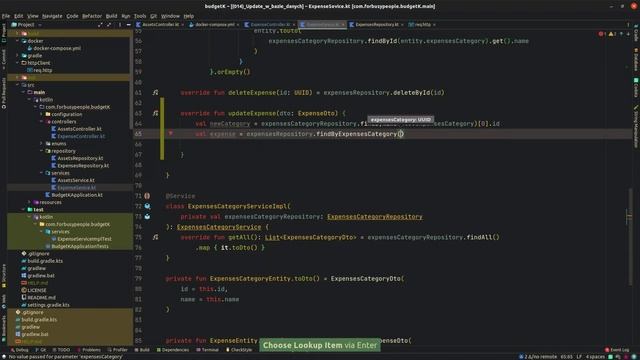
Task: Collapse the repository package
Action: click(x=41, y=151)
